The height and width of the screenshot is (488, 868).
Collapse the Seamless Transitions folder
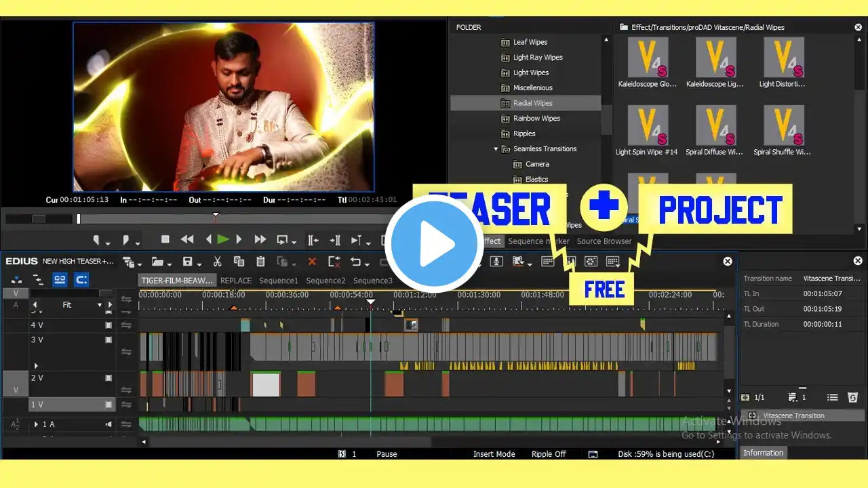pos(496,149)
